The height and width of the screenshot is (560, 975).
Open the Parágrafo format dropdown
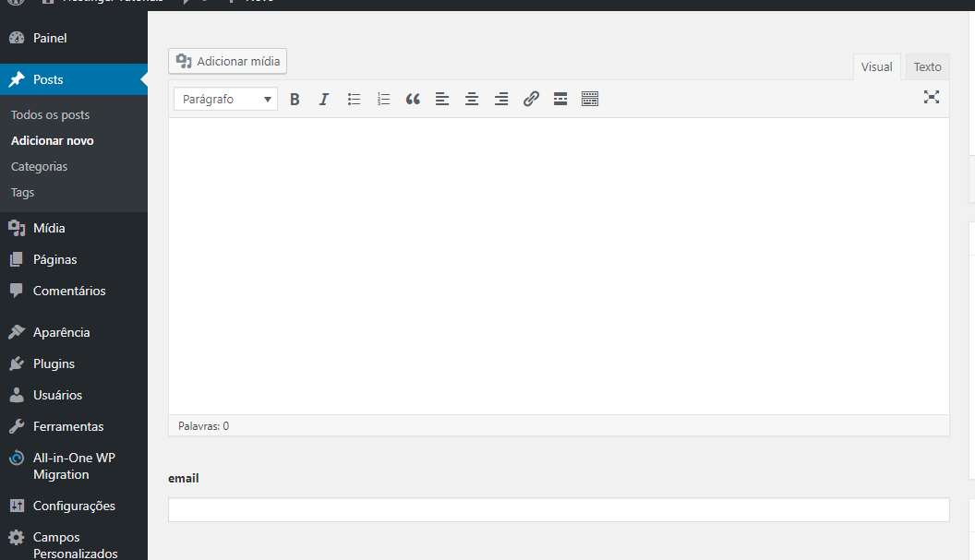click(x=224, y=98)
